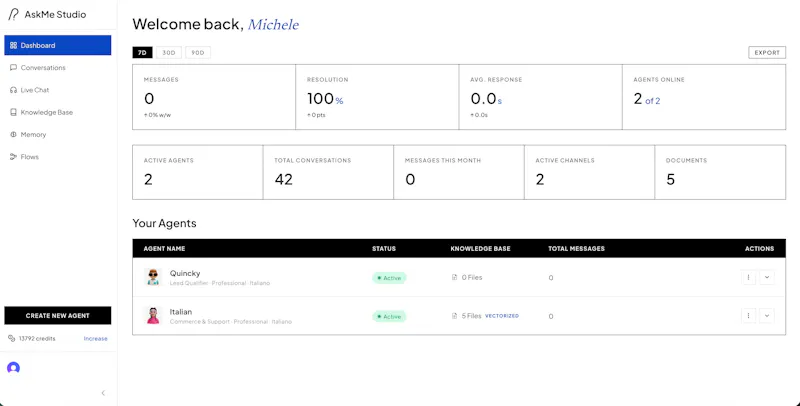Click the AskMe Studio logo icon
800x406 pixels.
pos(13,14)
